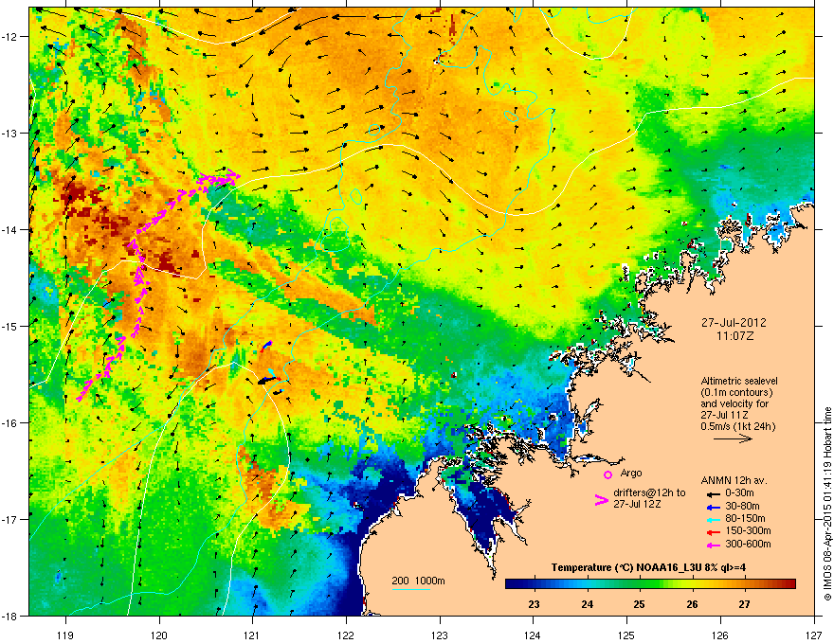Click the 'Argo' legend label
Screen dimensions: 834x644
pos(631,473)
